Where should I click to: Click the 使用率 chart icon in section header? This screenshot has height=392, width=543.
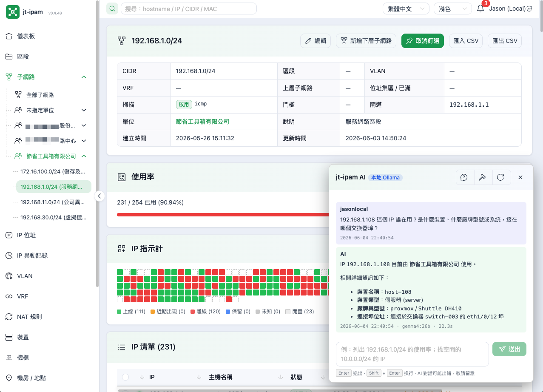coord(122,177)
